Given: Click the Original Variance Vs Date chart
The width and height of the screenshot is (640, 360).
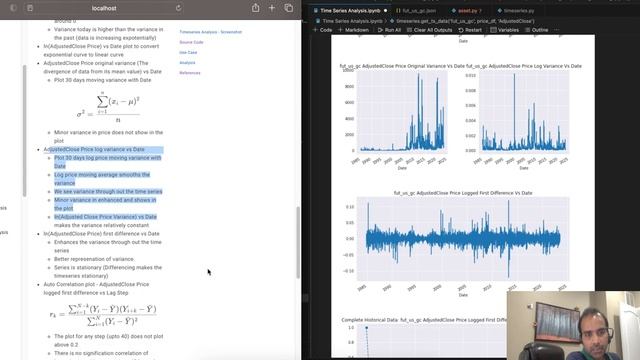Looking at the screenshot, I should (x=402, y=111).
